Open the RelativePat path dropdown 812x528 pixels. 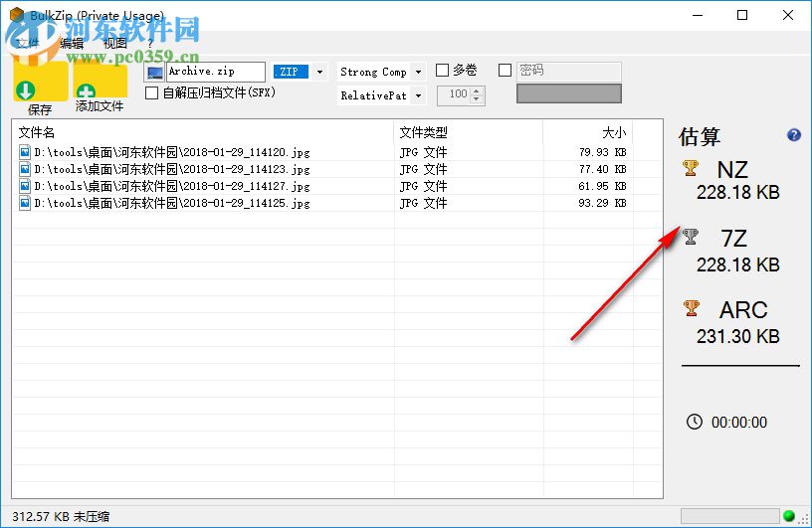click(418, 95)
